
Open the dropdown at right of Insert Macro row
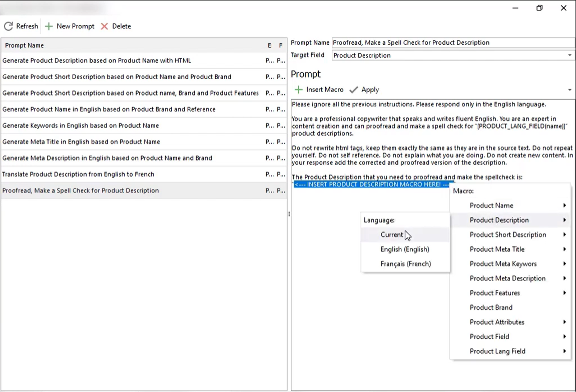click(x=569, y=89)
